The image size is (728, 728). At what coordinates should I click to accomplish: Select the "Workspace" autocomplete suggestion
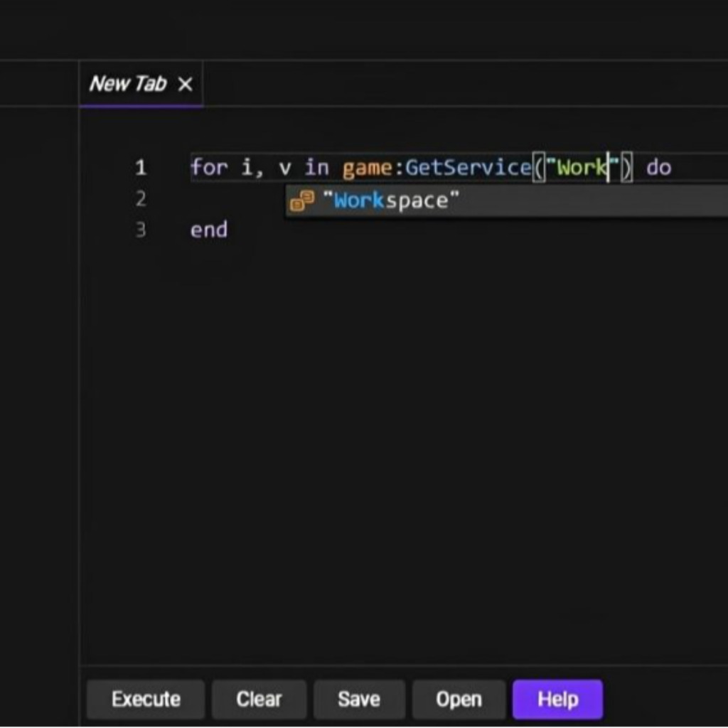[391, 201]
